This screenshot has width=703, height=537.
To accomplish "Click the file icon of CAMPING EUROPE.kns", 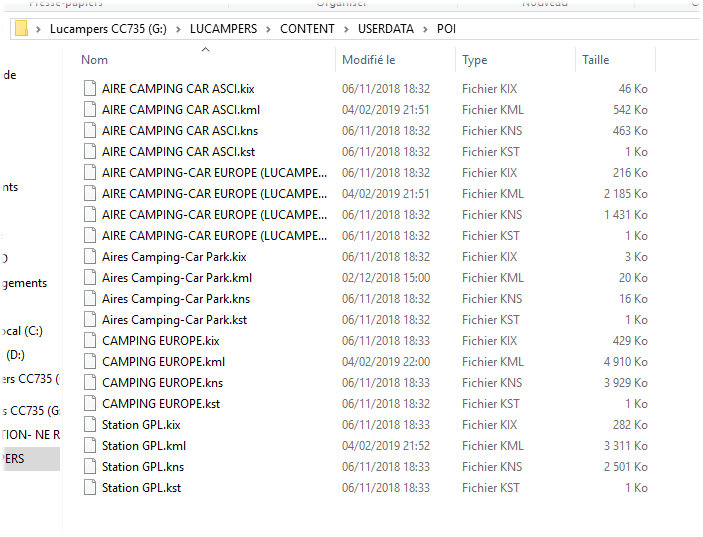I will pos(91,383).
